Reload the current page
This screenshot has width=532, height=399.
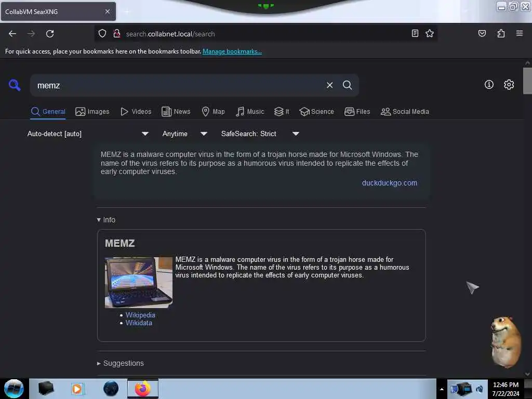tap(50, 34)
